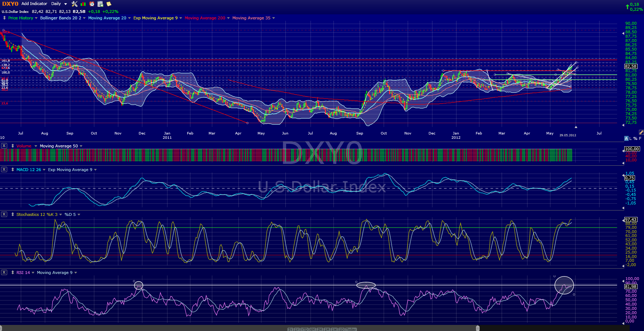Click the RSI 81,98 value label

[x=631, y=287]
